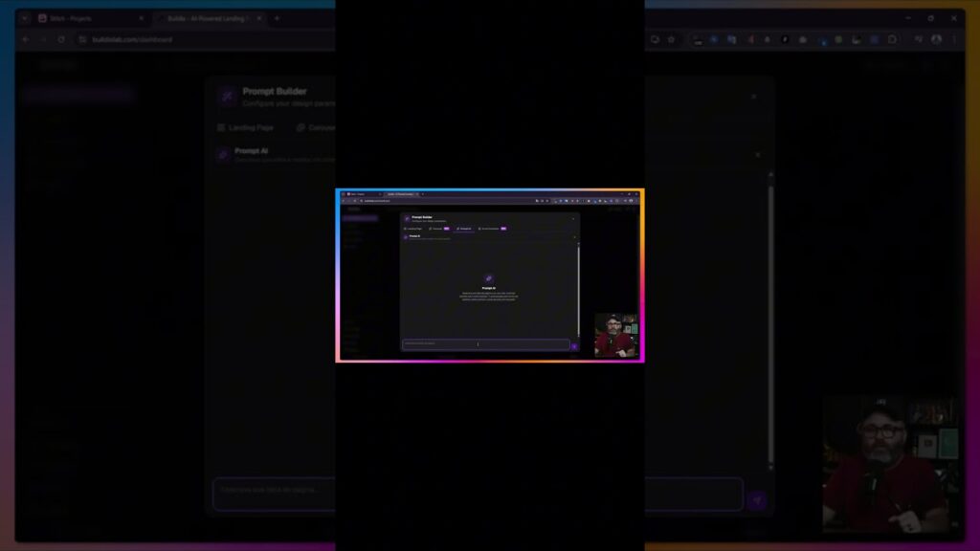Open the Carousel tab
The width and height of the screenshot is (980, 551).
(438, 229)
